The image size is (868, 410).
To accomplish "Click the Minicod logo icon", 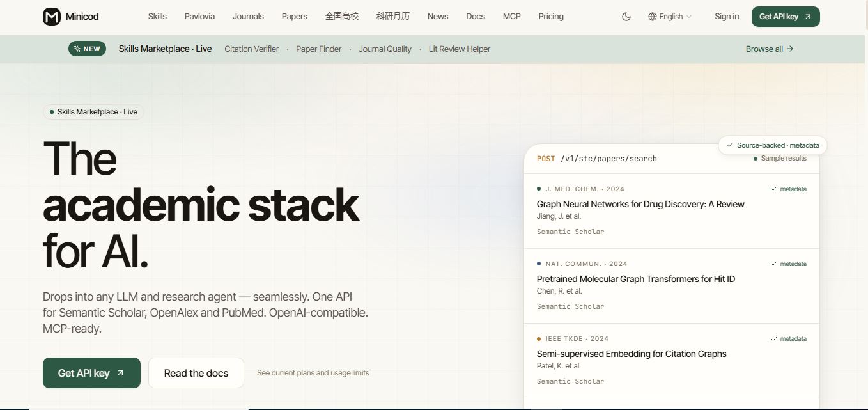I will [x=52, y=17].
